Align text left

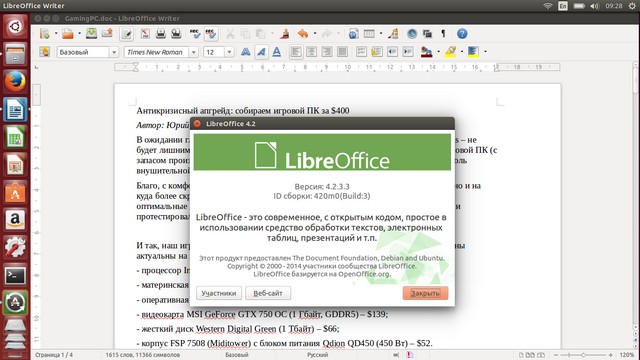[296, 52]
